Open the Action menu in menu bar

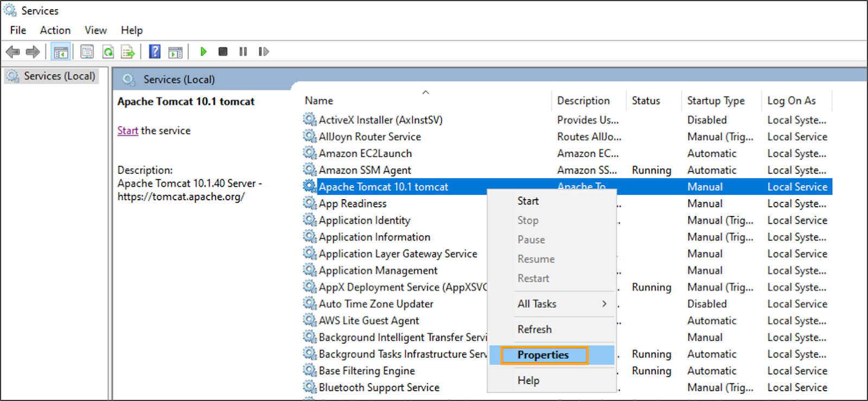[x=55, y=30]
